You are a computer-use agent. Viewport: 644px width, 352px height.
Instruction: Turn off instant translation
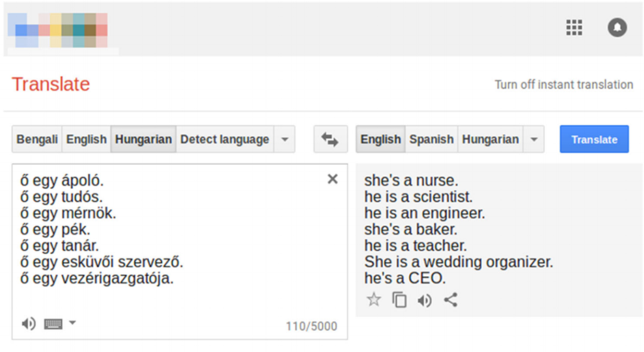(x=563, y=85)
